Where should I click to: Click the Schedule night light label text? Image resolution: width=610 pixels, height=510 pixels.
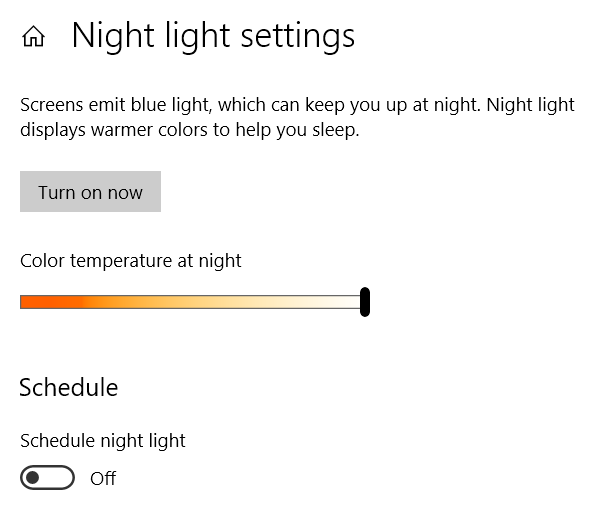coord(103,441)
